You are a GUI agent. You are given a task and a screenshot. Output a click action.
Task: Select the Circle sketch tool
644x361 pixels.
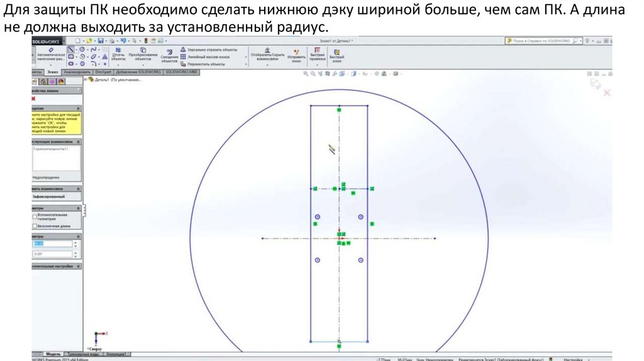(x=82, y=49)
